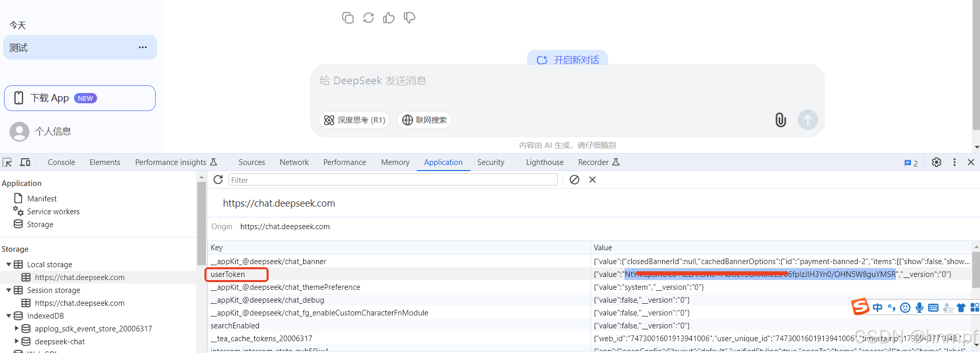Image resolution: width=980 pixels, height=353 pixels.
Task: Open the Performance insights tab
Action: (x=176, y=162)
